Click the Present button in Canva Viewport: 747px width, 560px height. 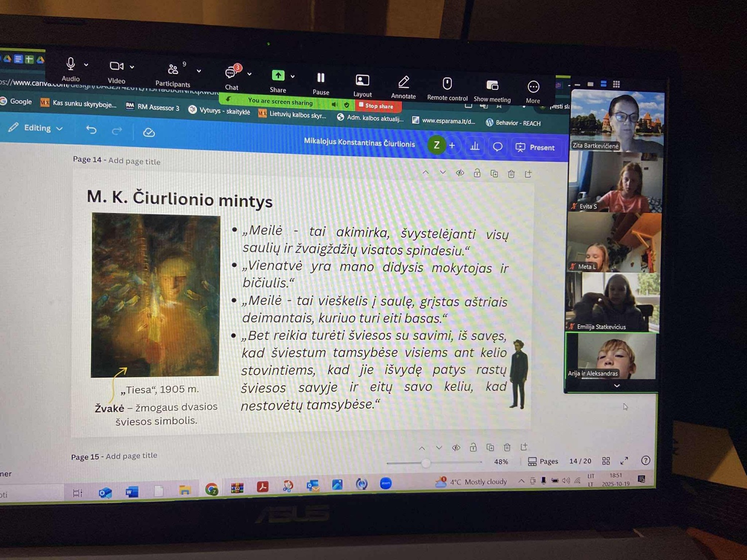click(535, 147)
